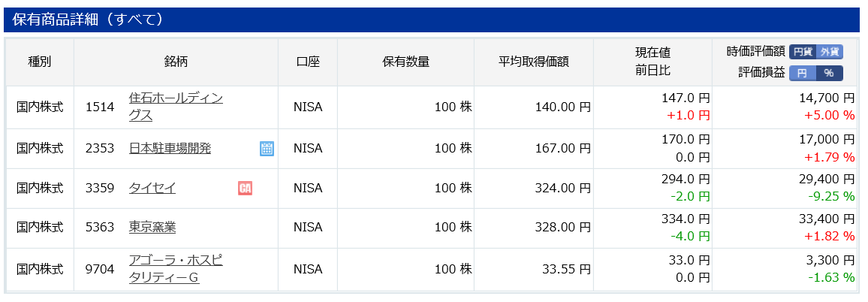Image resolution: width=868 pixels, height=302 pixels.
Task: Open the タイセイ stock link
Action: click(x=152, y=189)
